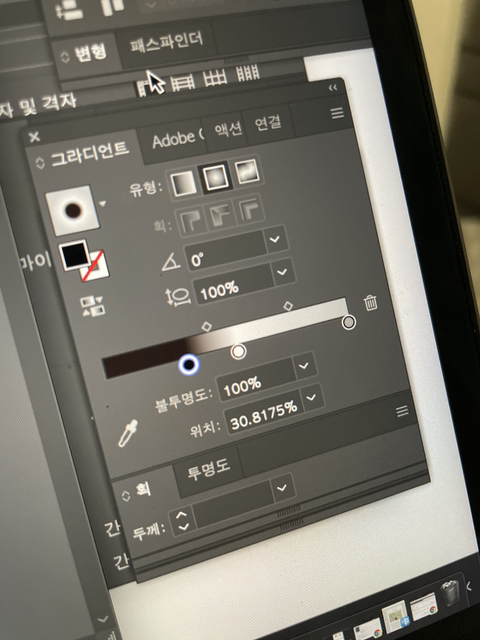Apply gradient along stroke option

pos(220,215)
